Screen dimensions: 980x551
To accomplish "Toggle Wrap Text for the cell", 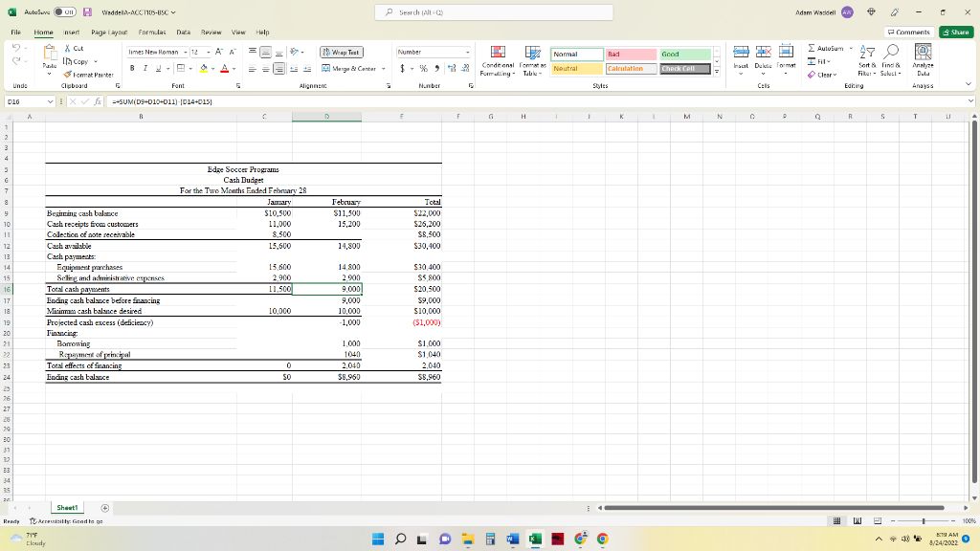I will click(343, 53).
